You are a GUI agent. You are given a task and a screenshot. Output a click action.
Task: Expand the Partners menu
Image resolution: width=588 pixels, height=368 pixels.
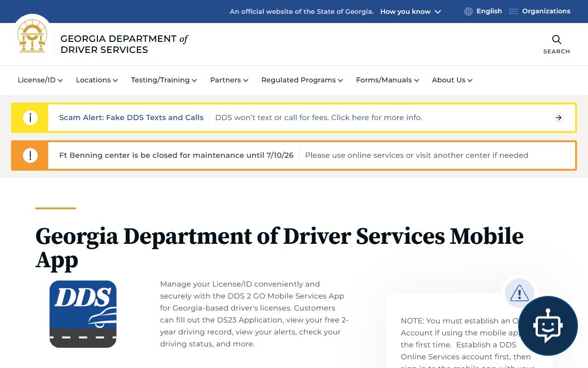pyautogui.click(x=229, y=80)
